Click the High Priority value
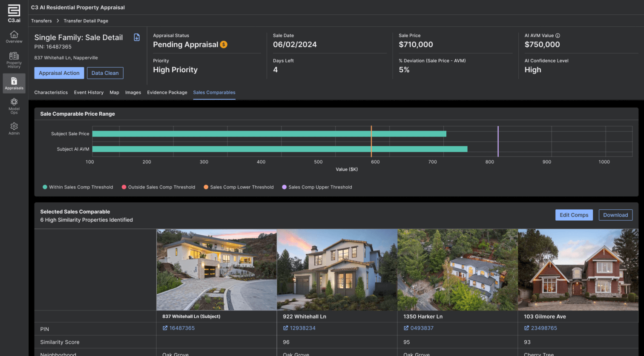644x356 pixels. 175,70
